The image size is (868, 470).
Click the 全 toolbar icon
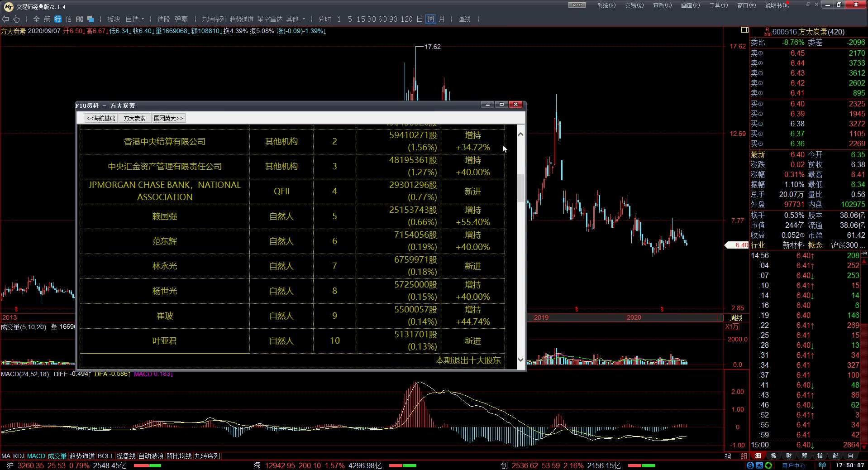coord(36,19)
